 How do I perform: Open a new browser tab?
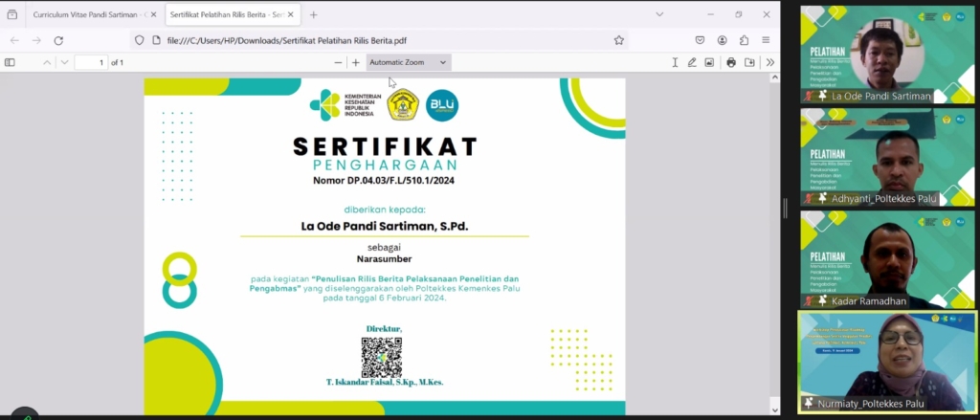point(313,14)
